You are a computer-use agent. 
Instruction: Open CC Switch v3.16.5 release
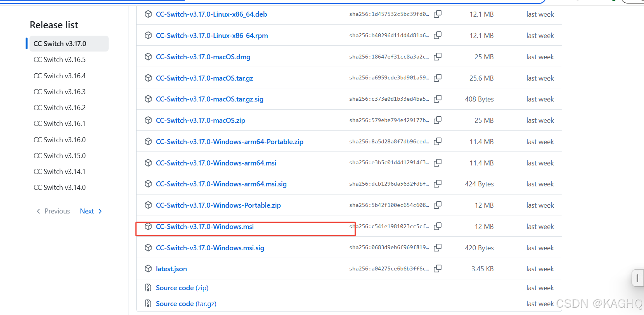click(59, 60)
